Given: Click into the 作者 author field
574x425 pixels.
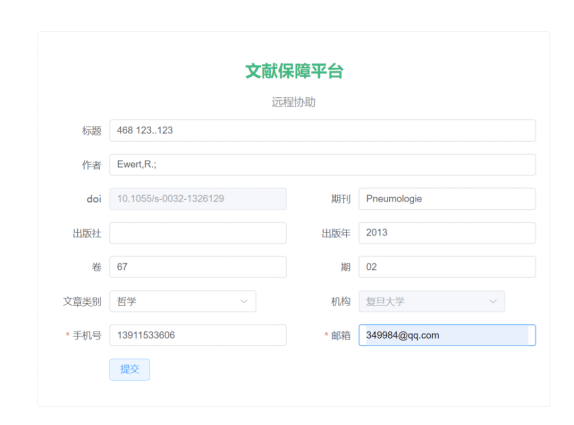Looking at the screenshot, I should coord(323,165).
